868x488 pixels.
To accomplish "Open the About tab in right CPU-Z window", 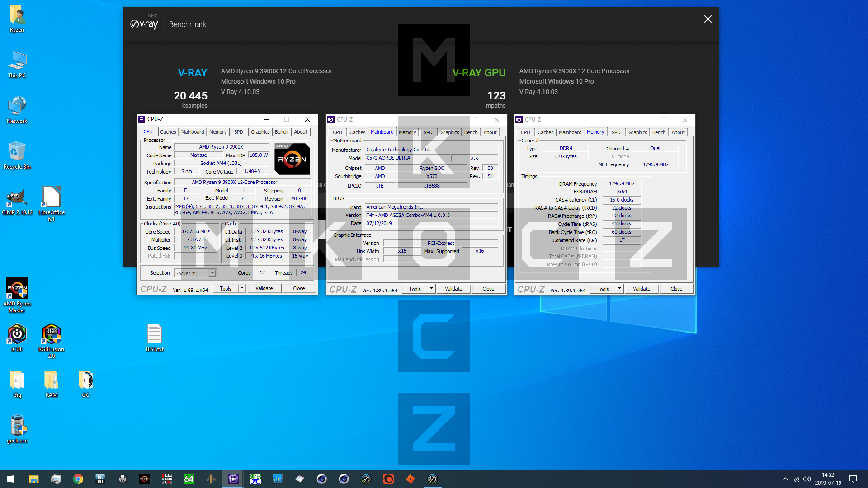I will click(678, 132).
